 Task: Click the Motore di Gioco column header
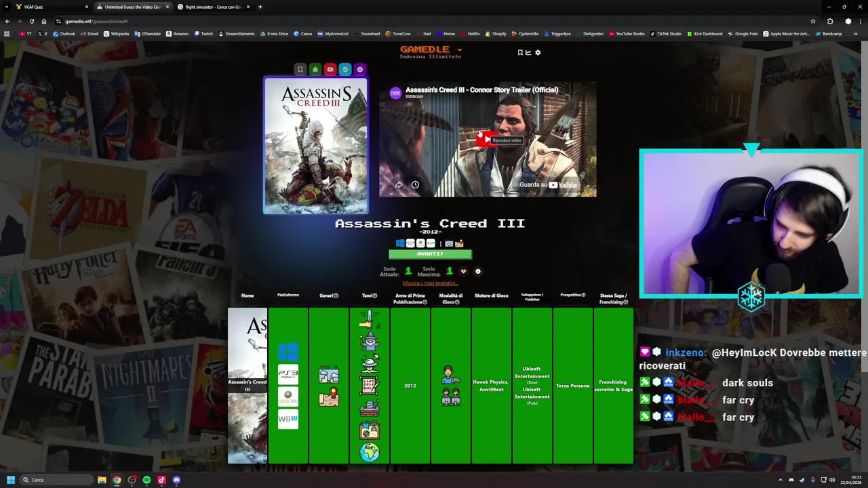[x=492, y=296]
